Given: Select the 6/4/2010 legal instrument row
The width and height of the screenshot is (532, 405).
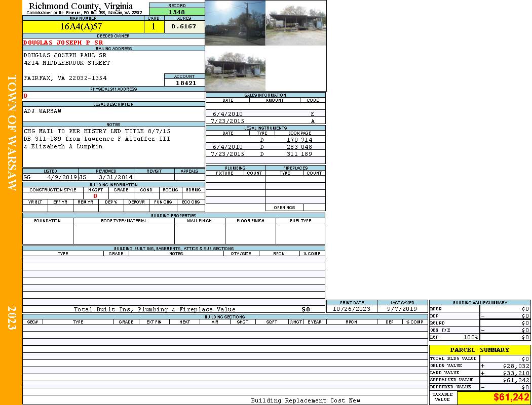Looking at the screenshot, I should tap(265, 147).
